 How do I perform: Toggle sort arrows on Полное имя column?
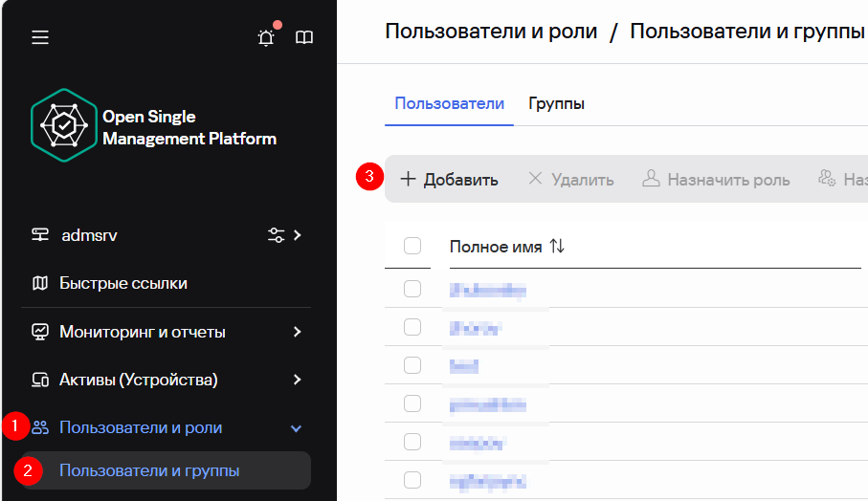[x=557, y=247]
